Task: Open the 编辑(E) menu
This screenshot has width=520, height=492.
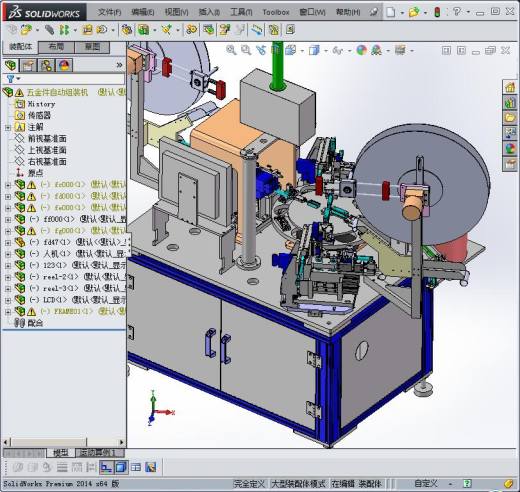Action: pyautogui.click(x=143, y=12)
